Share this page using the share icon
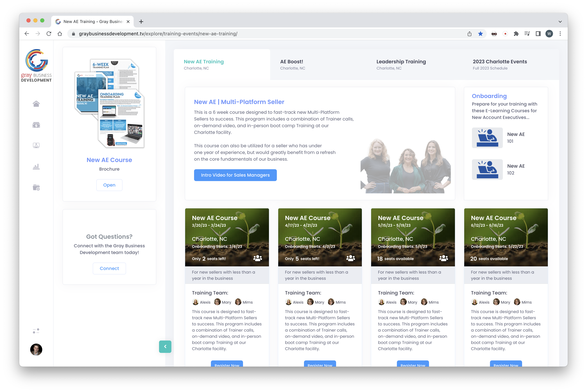Image resolution: width=587 pixels, height=392 pixels. 470,34
